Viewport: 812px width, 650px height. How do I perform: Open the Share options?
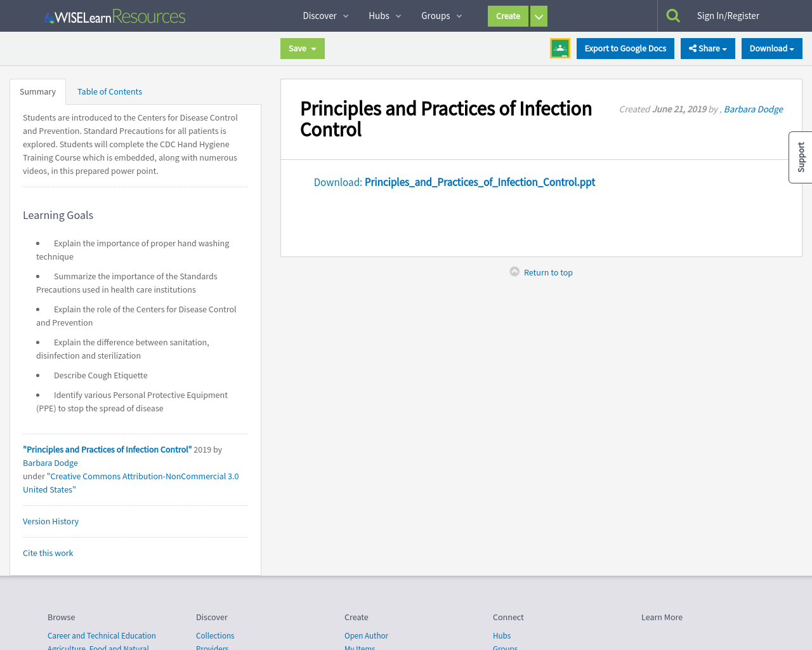707,48
